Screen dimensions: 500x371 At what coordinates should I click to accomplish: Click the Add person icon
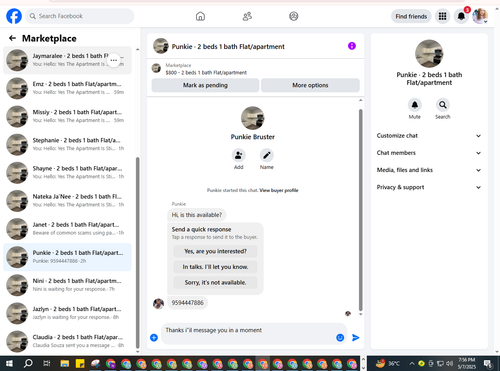[x=239, y=155]
